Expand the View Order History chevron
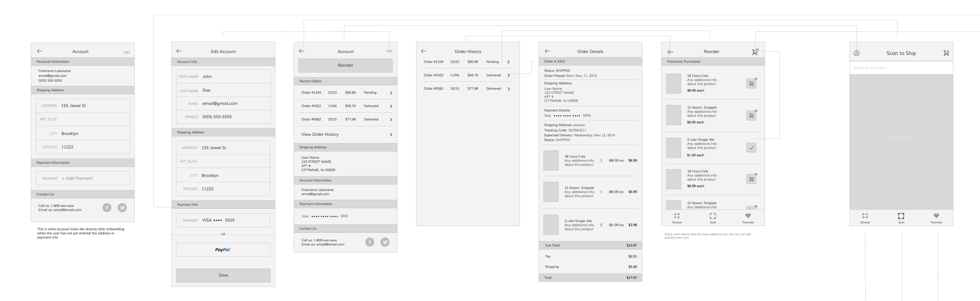 coord(391,134)
